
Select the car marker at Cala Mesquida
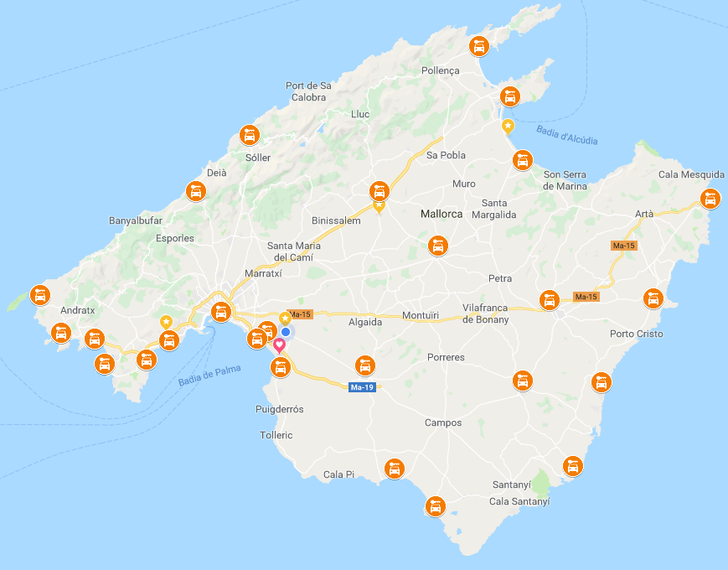click(x=710, y=199)
